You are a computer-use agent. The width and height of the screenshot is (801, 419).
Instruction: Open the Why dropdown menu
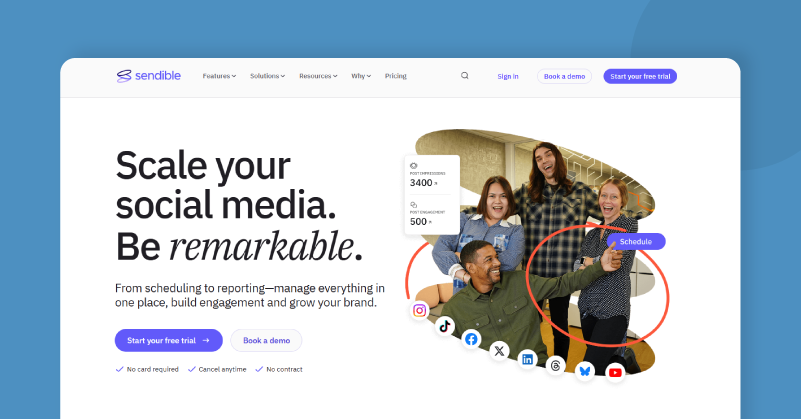coord(361,76)
